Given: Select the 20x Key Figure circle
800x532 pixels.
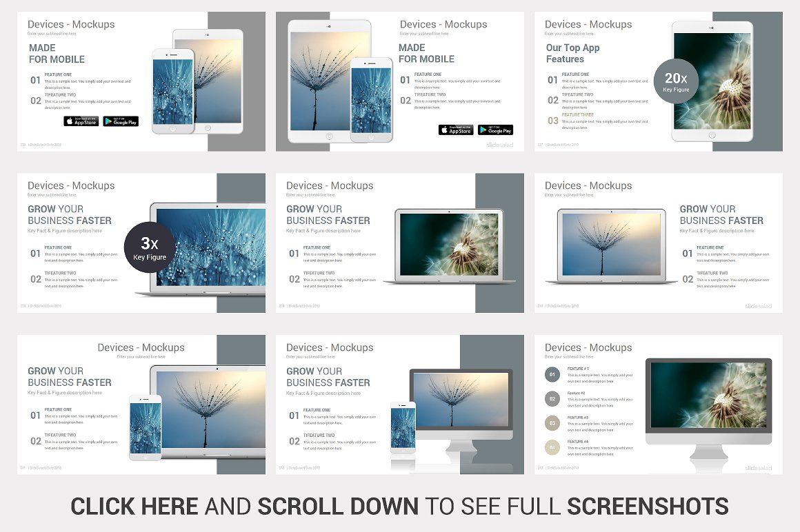Looking at the screenshot, I should coord(676,81).
